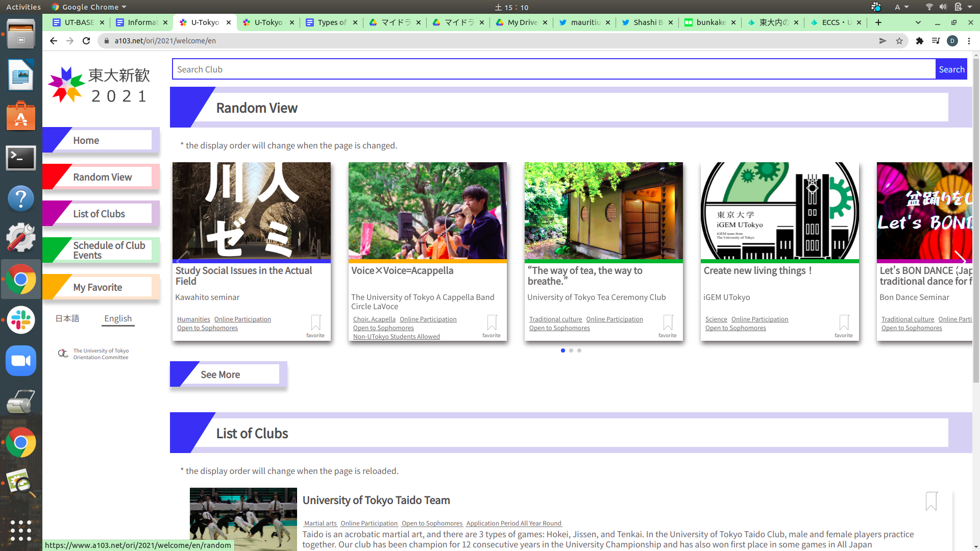Select the English language link
Image resolution: width=980 pixels, height=551 pixels.
pyautogui.click(x=118, y=319)
